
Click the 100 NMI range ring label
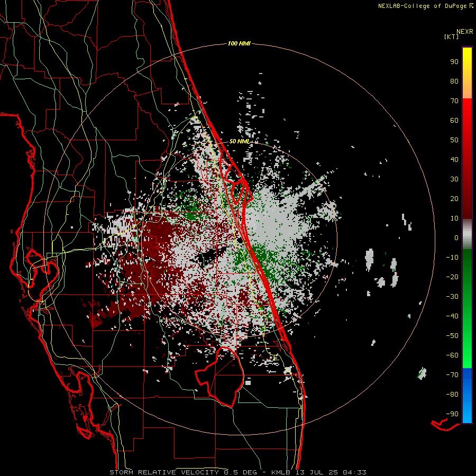(239, 44)
